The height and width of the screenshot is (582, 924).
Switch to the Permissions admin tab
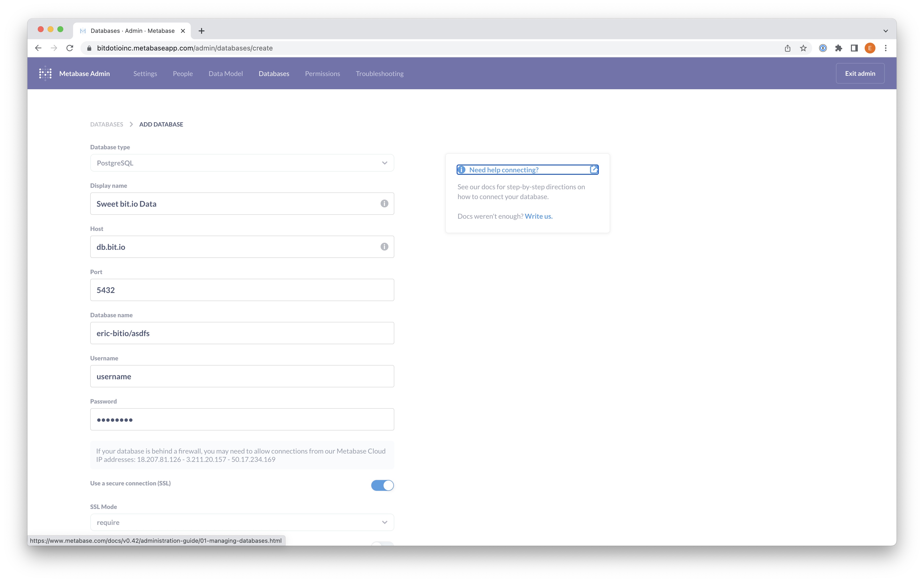coord(322,74)
